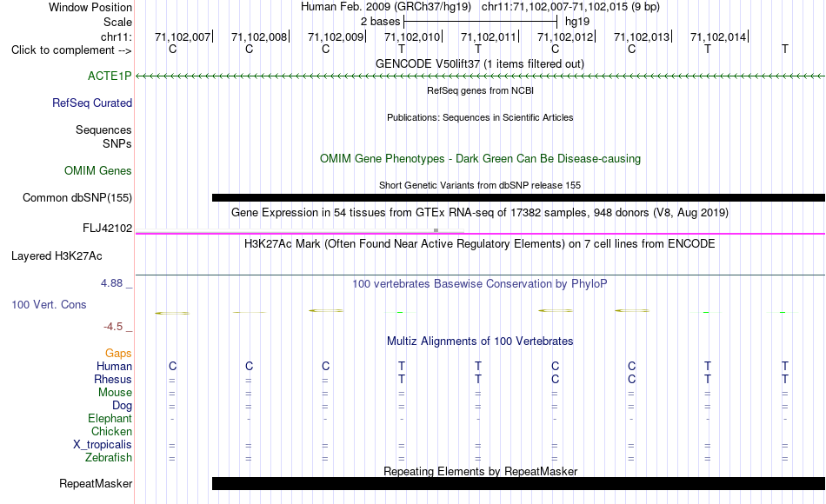The height and width of the screenshot is (504, 826).
Task: Click the chr11:71,102,007-71,102,015 (9 bp) position text
Action: (x=570, y=7)
